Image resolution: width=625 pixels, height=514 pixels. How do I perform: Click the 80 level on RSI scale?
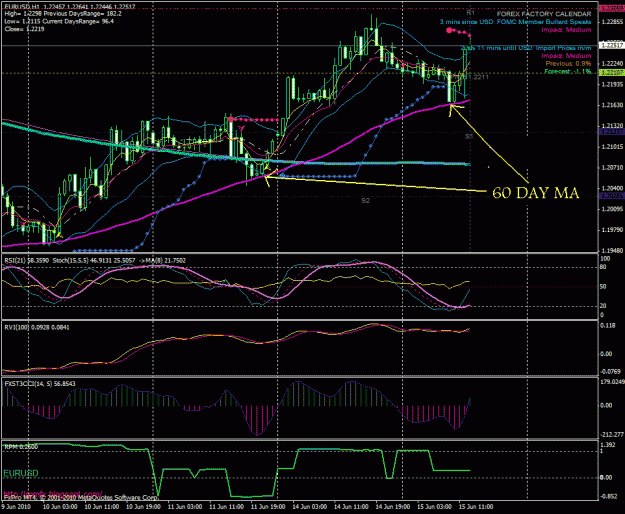click(x=603, y=267)
